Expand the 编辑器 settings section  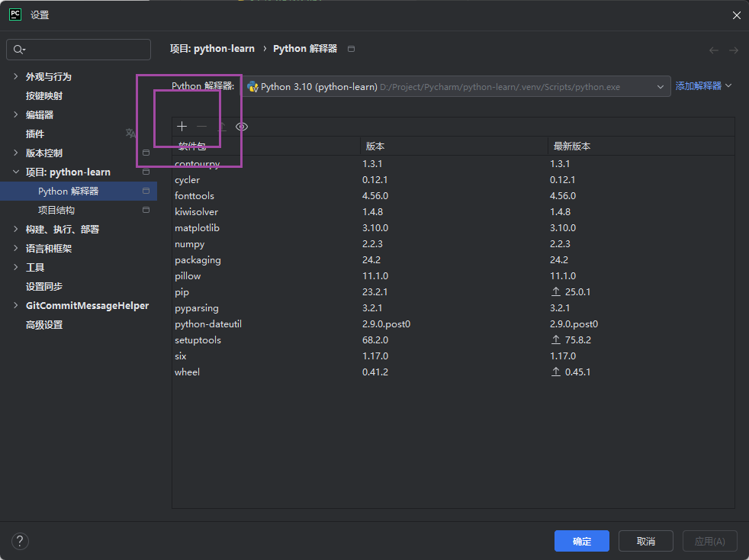click(x=16, y=114)
